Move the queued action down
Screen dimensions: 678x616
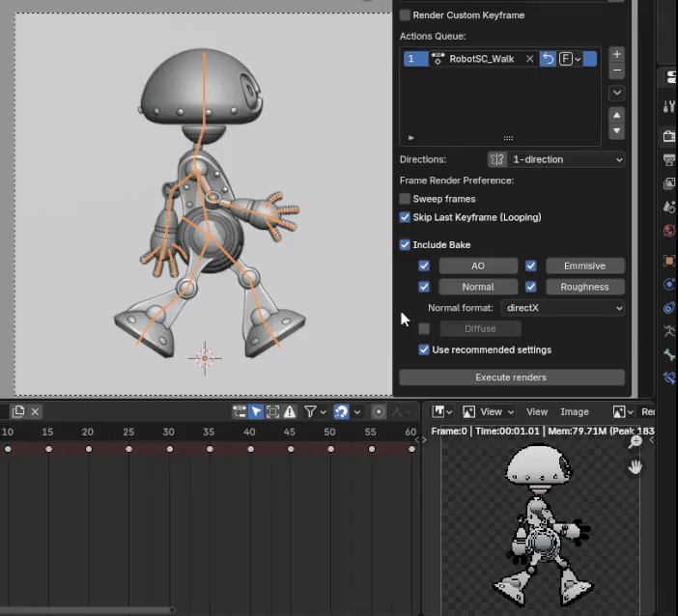pos(617,131)
